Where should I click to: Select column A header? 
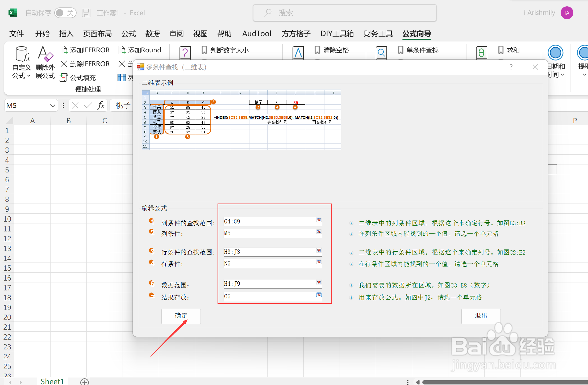pos(32,121)
